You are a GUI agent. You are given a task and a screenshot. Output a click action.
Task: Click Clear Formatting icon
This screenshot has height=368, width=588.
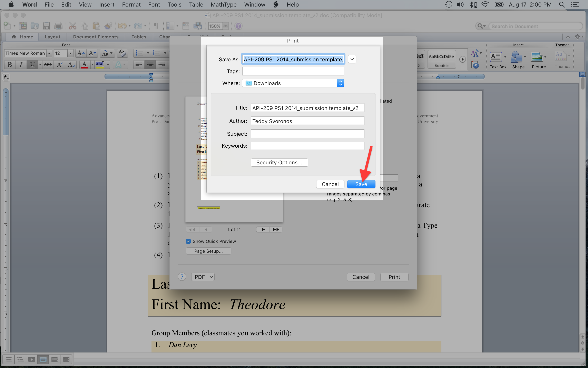coord(122,53)
